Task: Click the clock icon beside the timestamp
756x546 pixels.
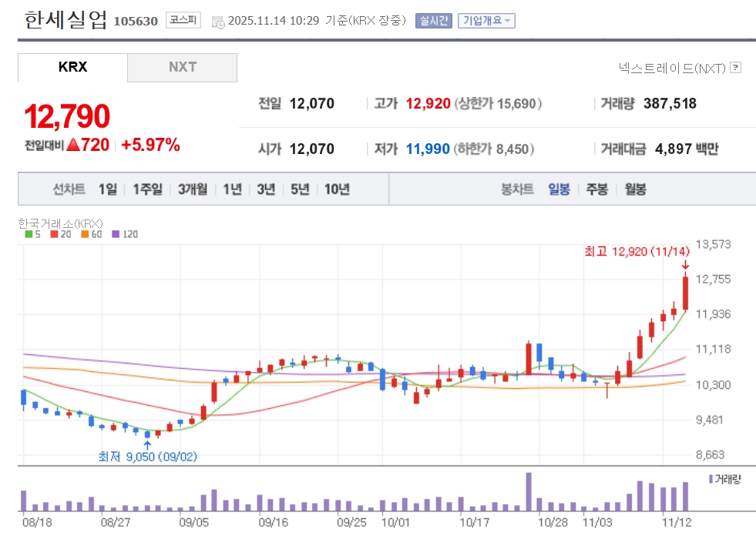Action: [217, 22]
